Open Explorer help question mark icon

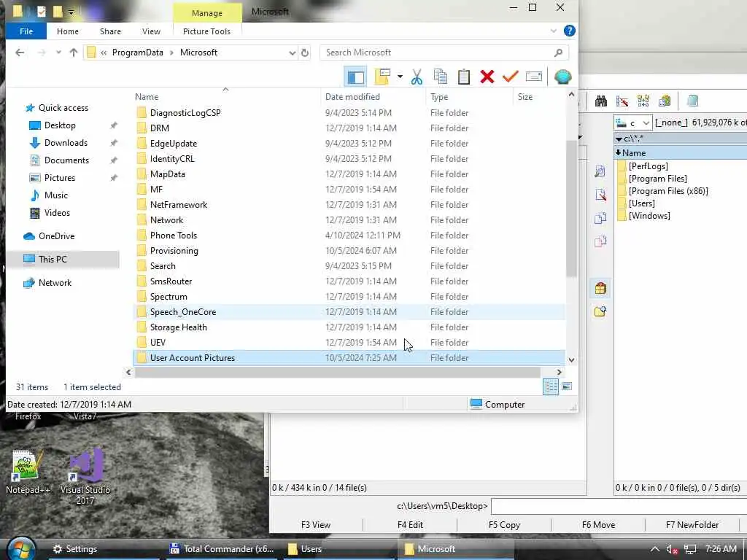click(569, 31)
